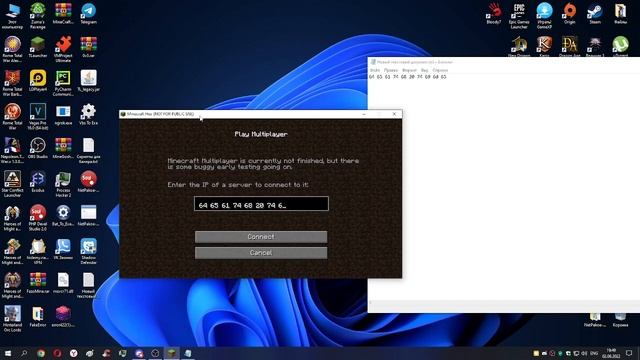The height and width of the screenshot is (360, 640).
Task: Minimize the Minecraft window
Action: (x=364, y=114)
